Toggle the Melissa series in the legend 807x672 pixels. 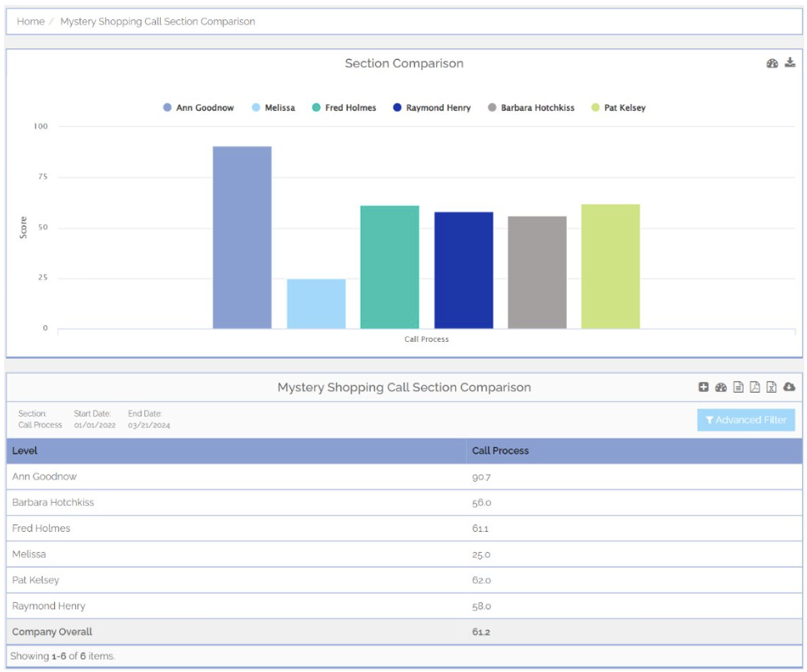click(279, 108)
